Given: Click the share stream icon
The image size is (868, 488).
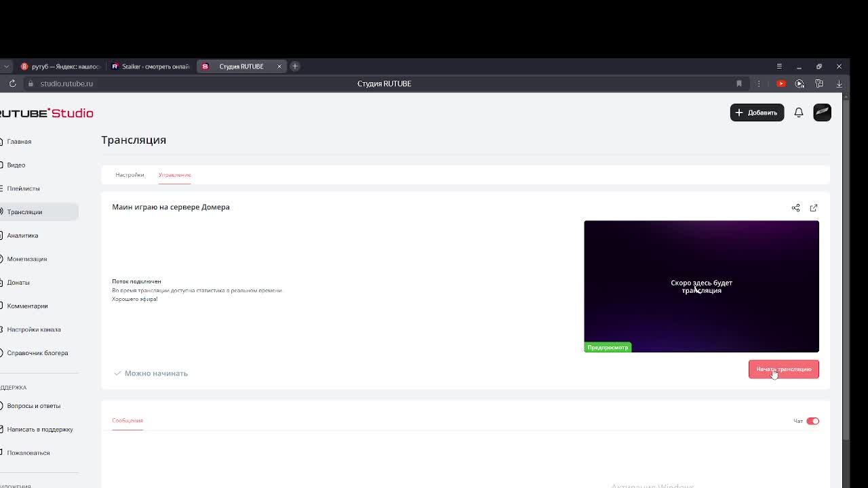Looking at the screenshot, I should click(795, 207).
